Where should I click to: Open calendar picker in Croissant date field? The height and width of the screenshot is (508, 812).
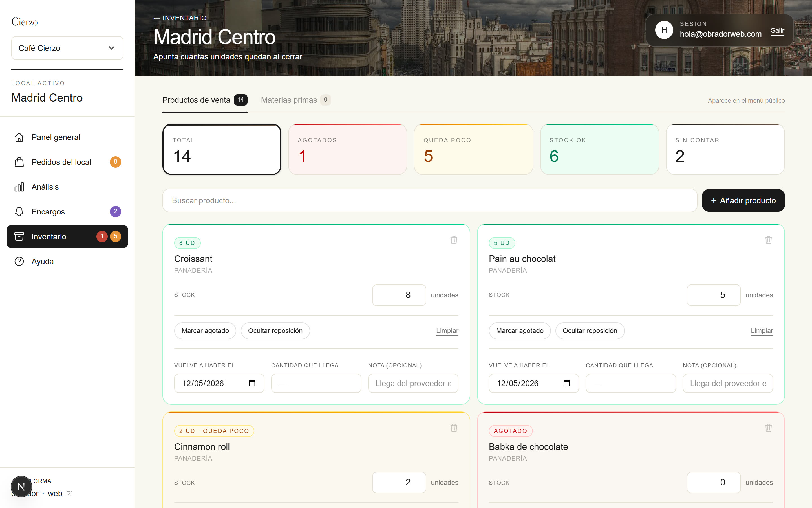[252, 383]
